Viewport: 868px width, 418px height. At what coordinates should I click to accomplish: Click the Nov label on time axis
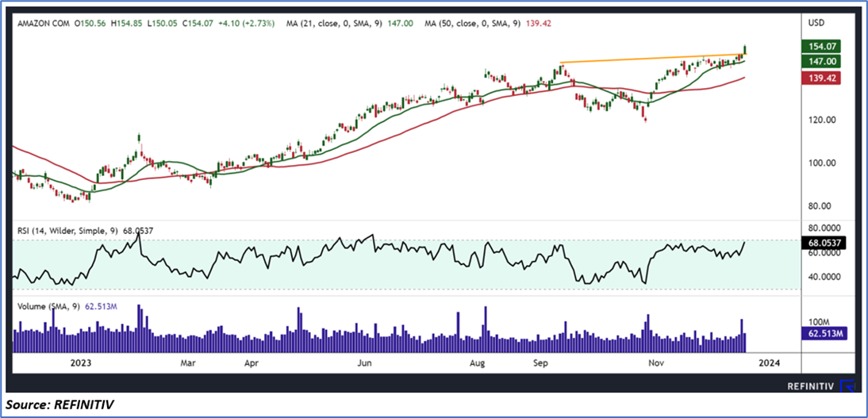[x=656, y=363]
